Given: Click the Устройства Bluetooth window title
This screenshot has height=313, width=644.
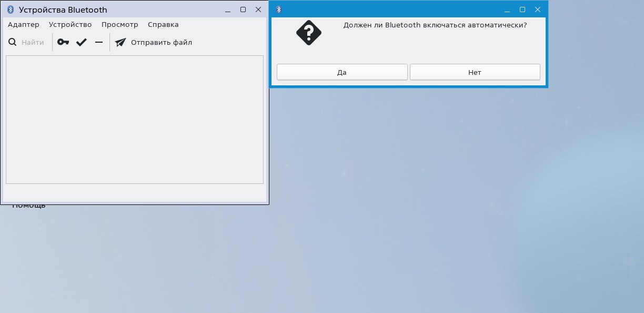Looking at the screenshot, I should click(63, 9).
